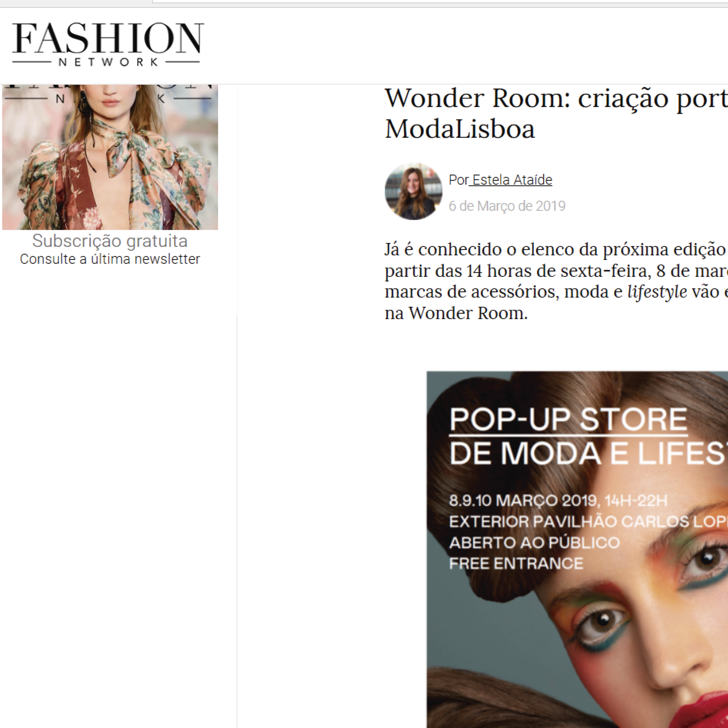Screen dimensions: 728x728
Task: Click the 8.9.10 MARÇO 2019 banner line
Action: (558, 501)
